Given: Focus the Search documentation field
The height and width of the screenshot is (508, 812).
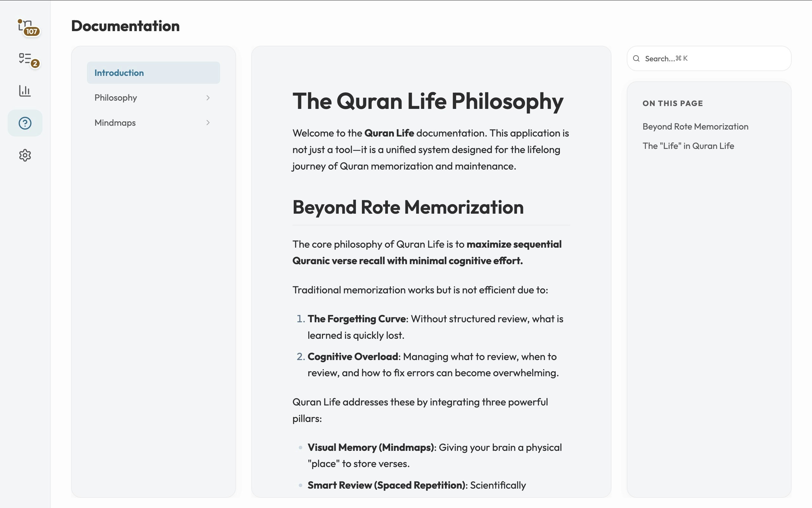Looking at the screenshot, I should point(709,58).
